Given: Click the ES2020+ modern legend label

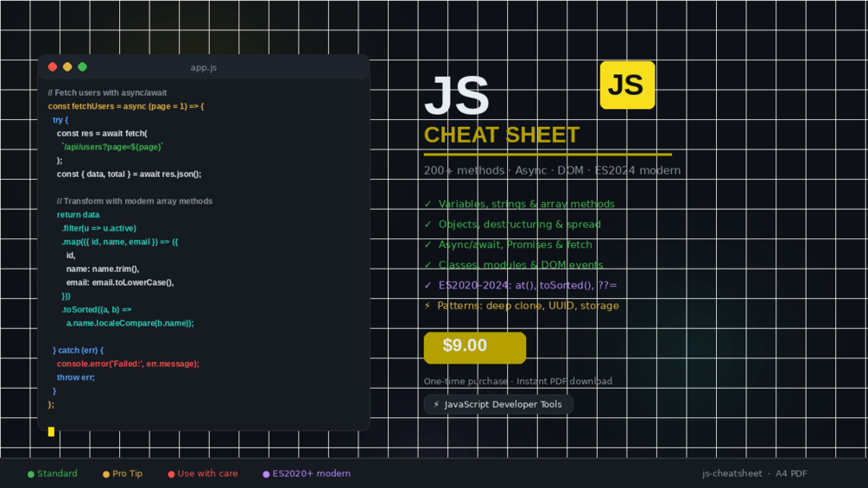Looking at the screenshot, I should coord(311,473).
